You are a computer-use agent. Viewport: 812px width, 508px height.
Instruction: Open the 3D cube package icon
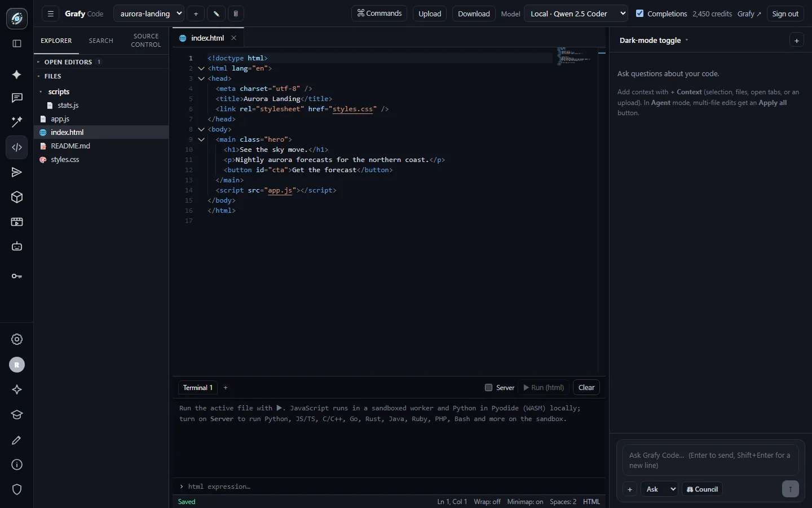17,197
